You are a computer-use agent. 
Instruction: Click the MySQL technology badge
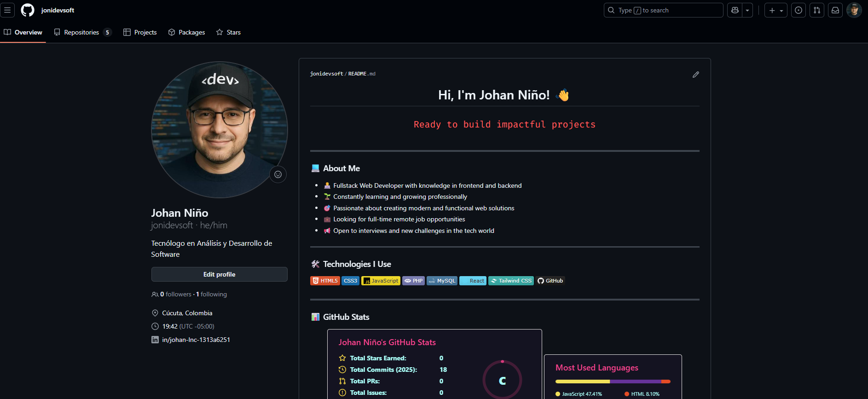pos(442,281)
